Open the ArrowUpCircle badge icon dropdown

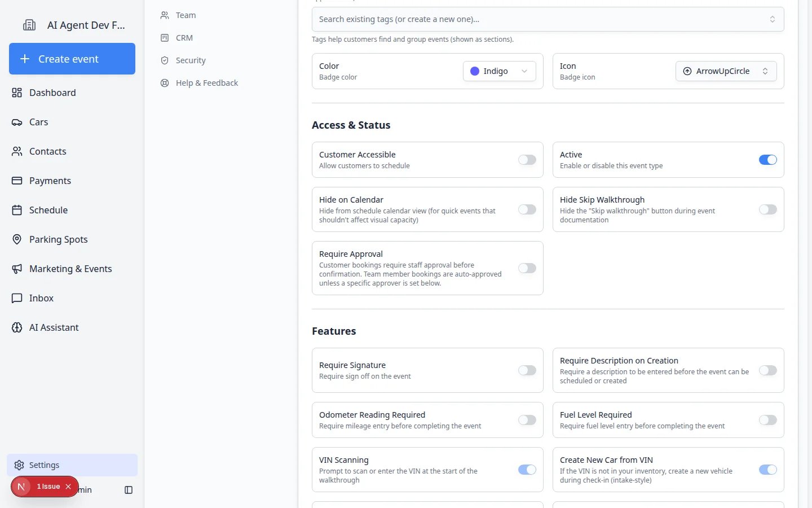(x=726, y=71)
